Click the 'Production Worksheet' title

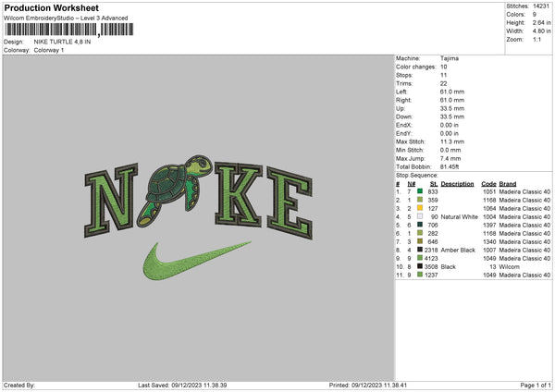51,7
